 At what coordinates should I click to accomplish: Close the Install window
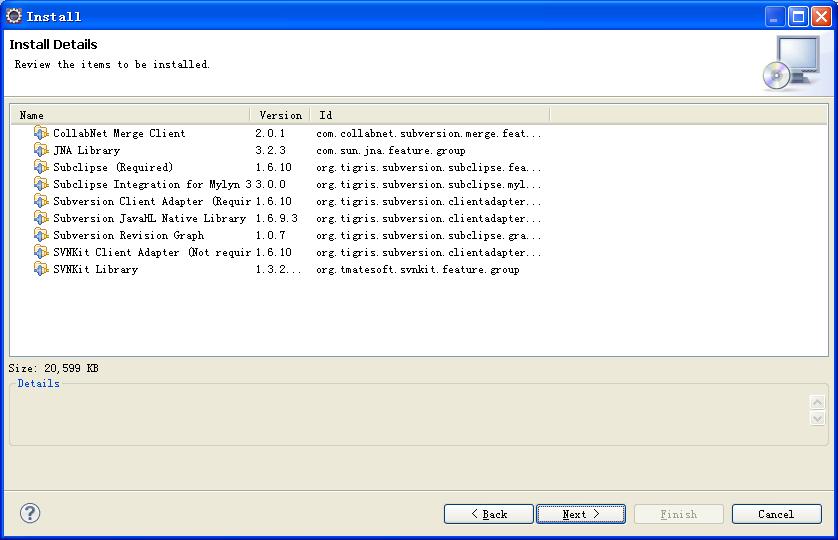[821, 17]
